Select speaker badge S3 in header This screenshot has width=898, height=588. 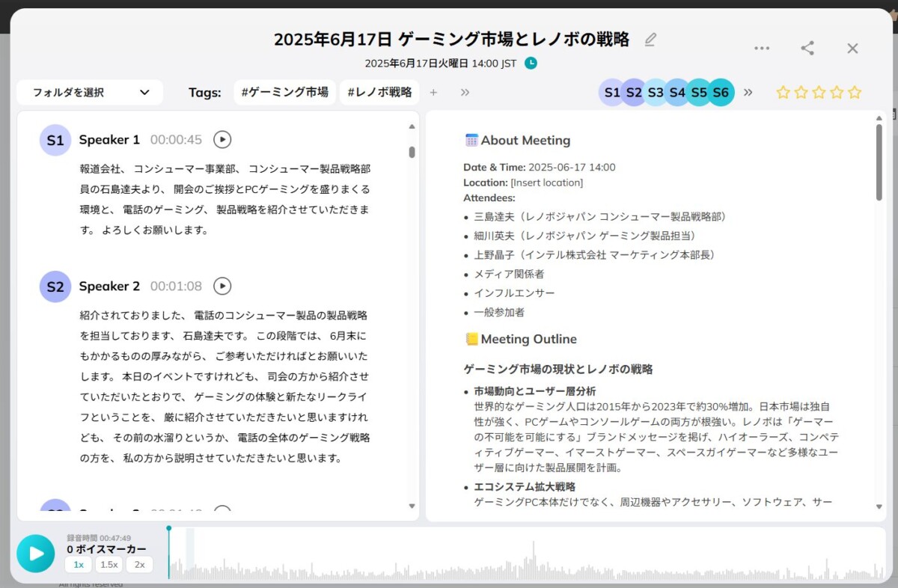pos(656,92)
